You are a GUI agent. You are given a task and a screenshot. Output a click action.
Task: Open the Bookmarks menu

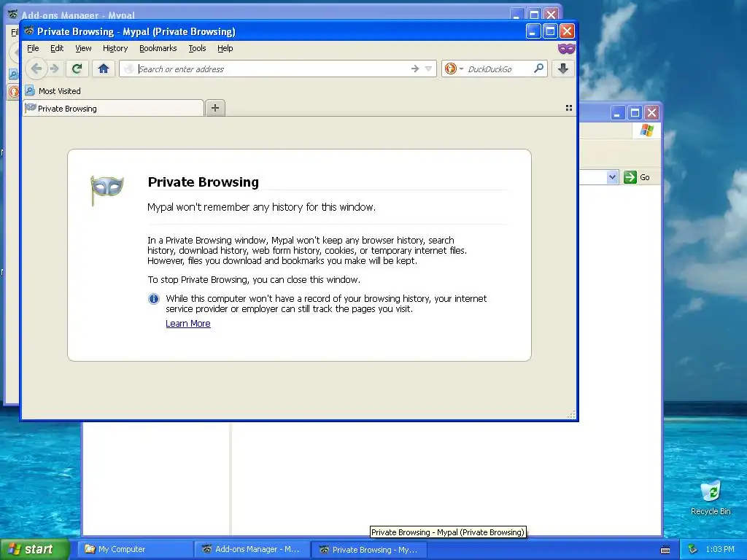point(158,48)
